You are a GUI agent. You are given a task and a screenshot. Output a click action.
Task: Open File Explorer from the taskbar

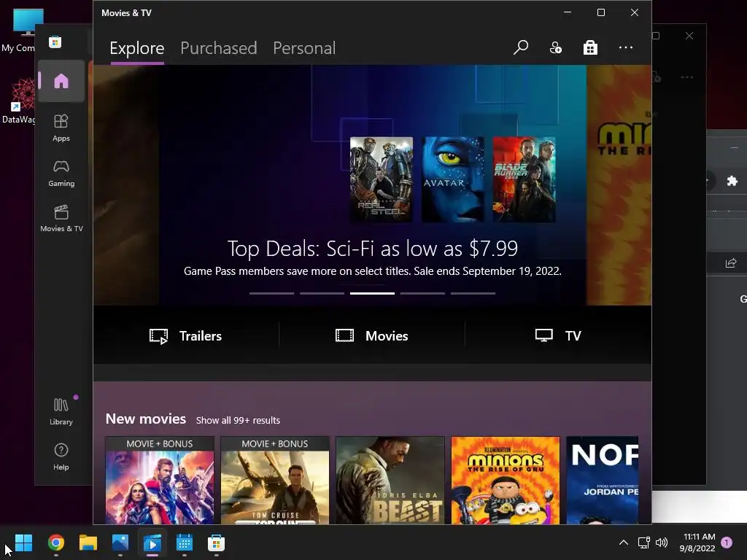[x=88, y=542]
